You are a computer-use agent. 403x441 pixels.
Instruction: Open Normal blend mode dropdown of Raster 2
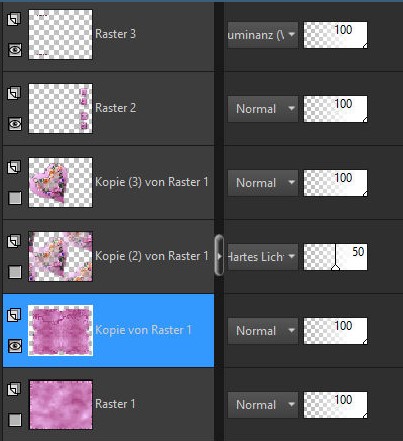[263, 109]
